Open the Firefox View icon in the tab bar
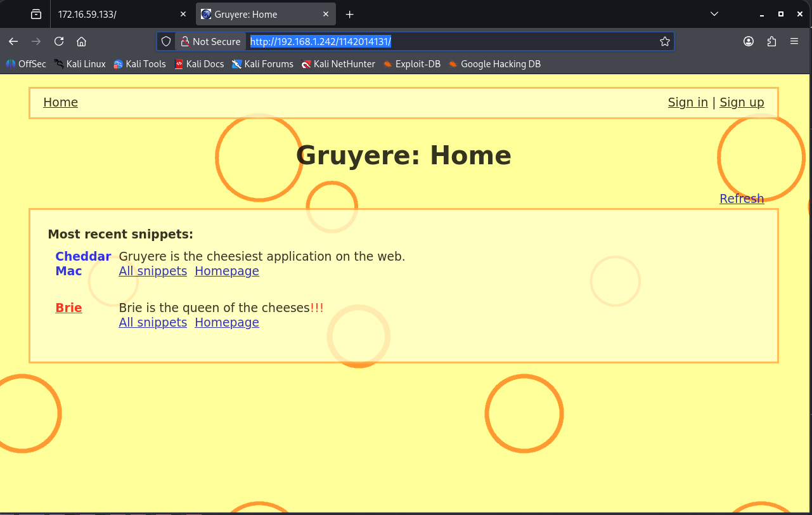 (x=36, y=14)
